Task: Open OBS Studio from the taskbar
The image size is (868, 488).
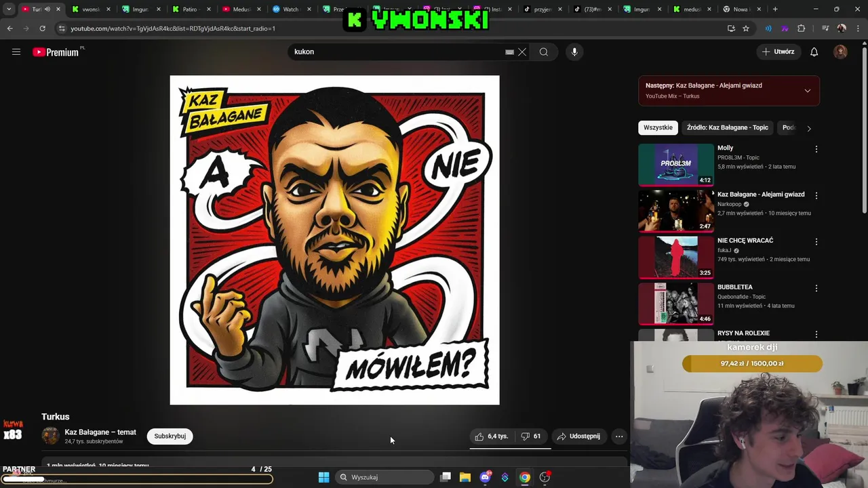Action: pyautogui.click(x=545, y=477)
